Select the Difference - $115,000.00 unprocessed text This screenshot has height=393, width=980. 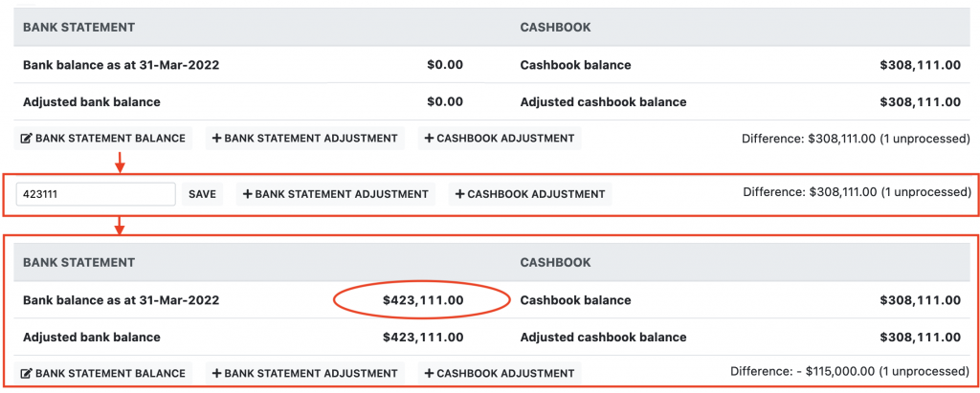click(x=850, y=372)
